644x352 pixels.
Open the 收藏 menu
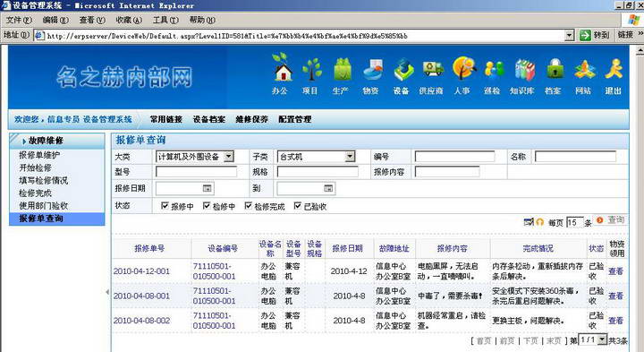129,20
